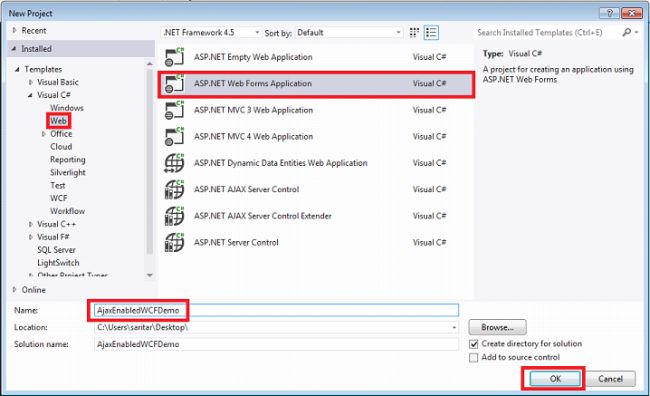This screenshot has height=396, width=650.
Task: Click the ASP.NET Server Control icon
Action: point(174,243)
